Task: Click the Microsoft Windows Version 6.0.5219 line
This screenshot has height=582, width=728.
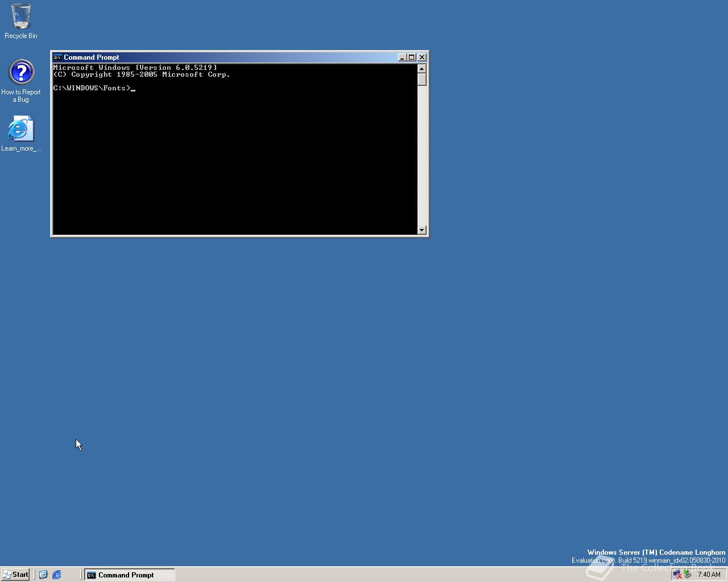Action: pyautogui.click(x=135, y=68)
